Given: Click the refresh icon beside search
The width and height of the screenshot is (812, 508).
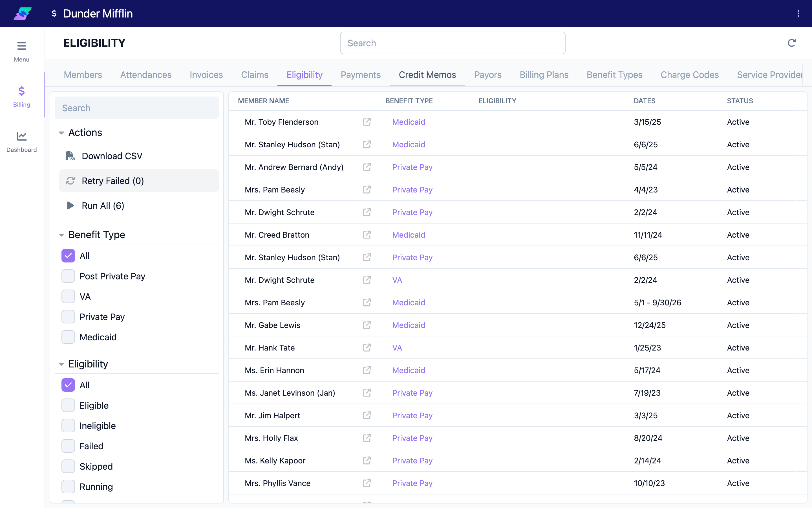Looking at the screenshot, I should tap(791, 43).
